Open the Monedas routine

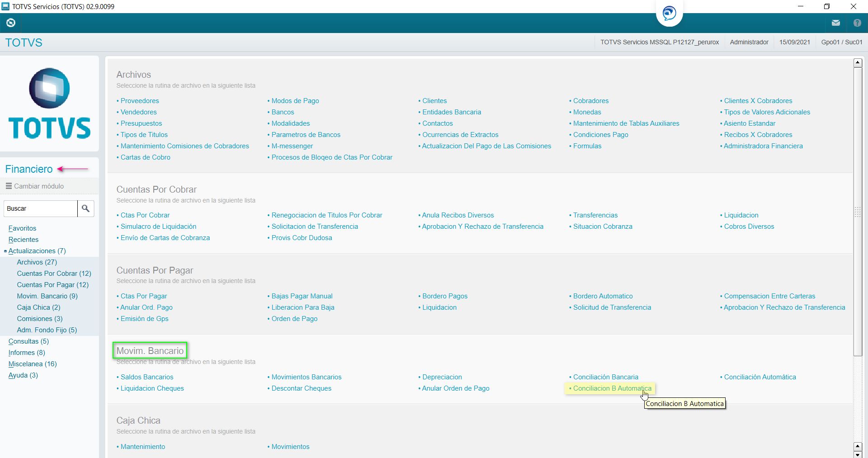[587, 112]
